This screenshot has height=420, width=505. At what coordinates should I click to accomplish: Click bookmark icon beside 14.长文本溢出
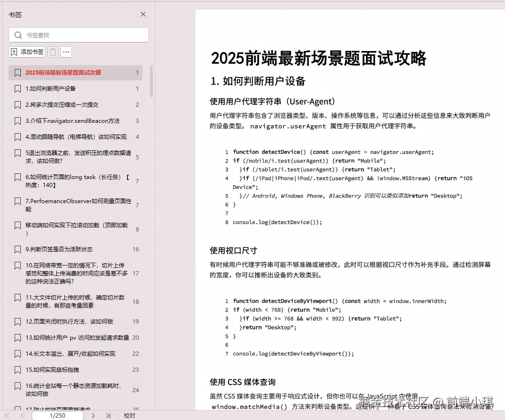pos(17,354)
